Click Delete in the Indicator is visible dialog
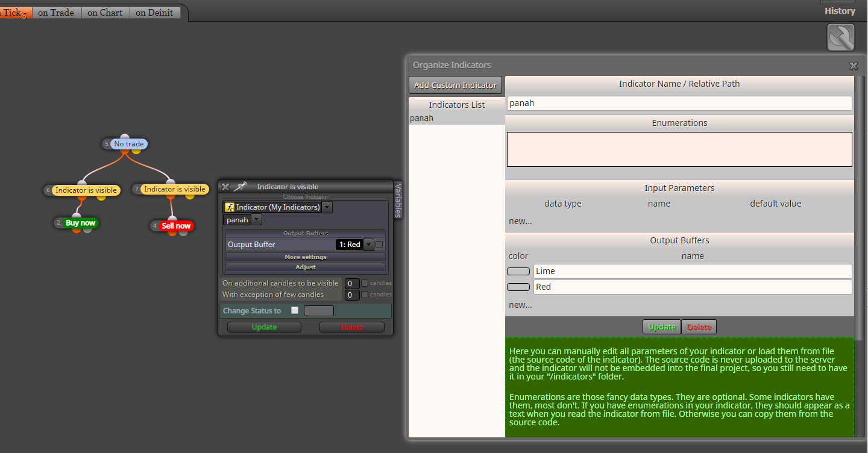Viewport: 868px width, 453px height. pyautogui.click(x=351, y=327)
